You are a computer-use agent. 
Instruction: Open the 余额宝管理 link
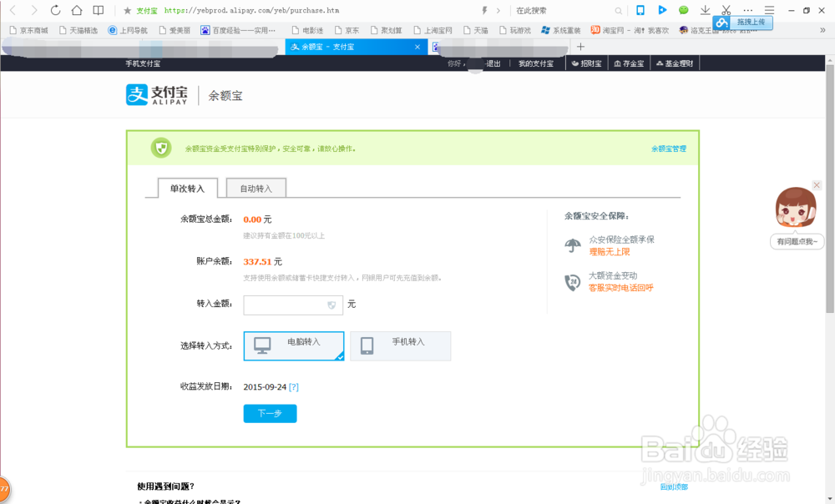click(669, 149)
